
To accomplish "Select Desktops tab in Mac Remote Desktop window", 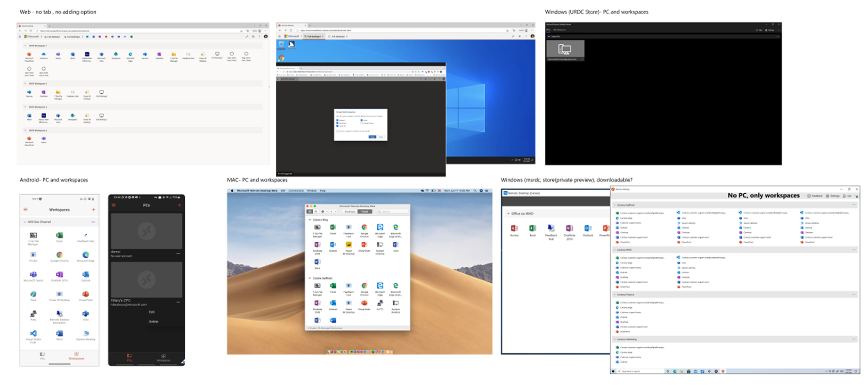I will [x=350, y=212].
